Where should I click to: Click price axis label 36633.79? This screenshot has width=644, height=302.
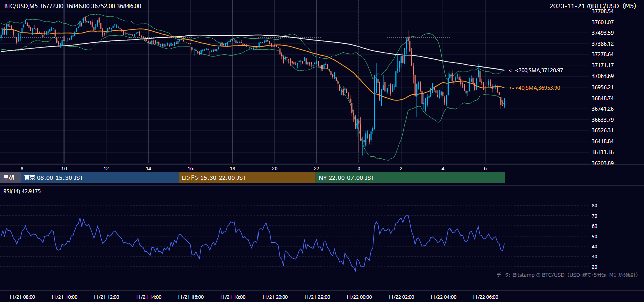[x=603, y=120]
